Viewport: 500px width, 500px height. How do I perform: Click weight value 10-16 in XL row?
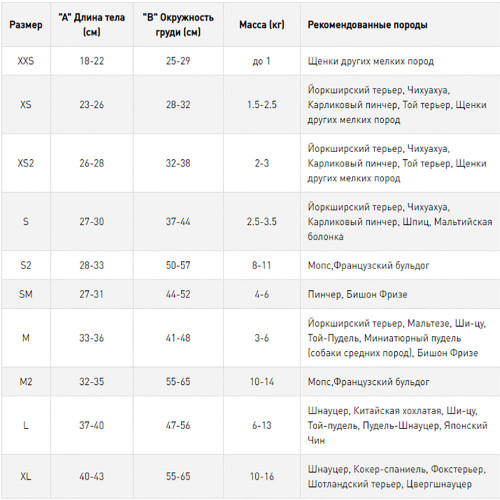pos(262,476)
